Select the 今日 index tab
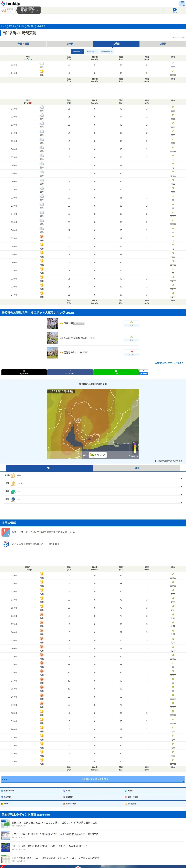This screenshot has width=186, height=868. click(49, 468)
